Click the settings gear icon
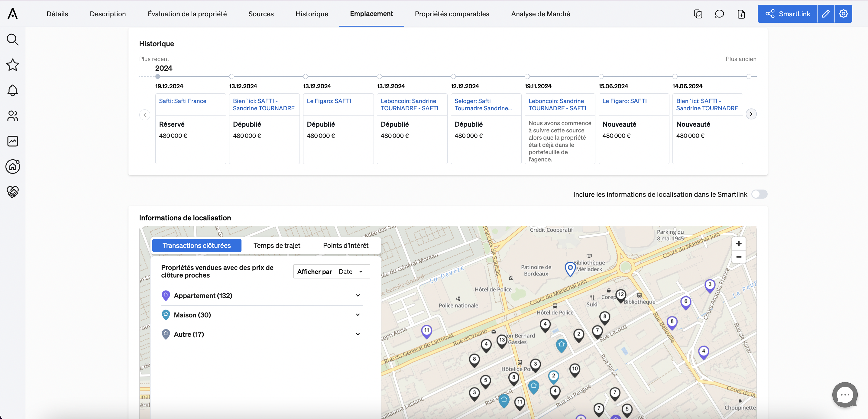Viewport: 868px width, 419px height. pyautogui.click(x=844, y=13)
